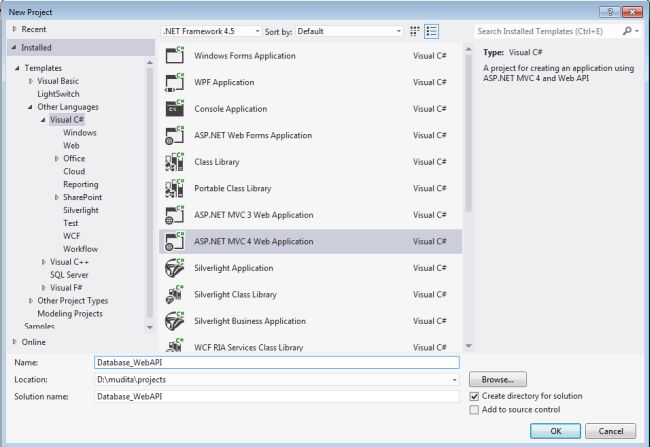Click the template list scroll down arrow

tap(468, 346)
